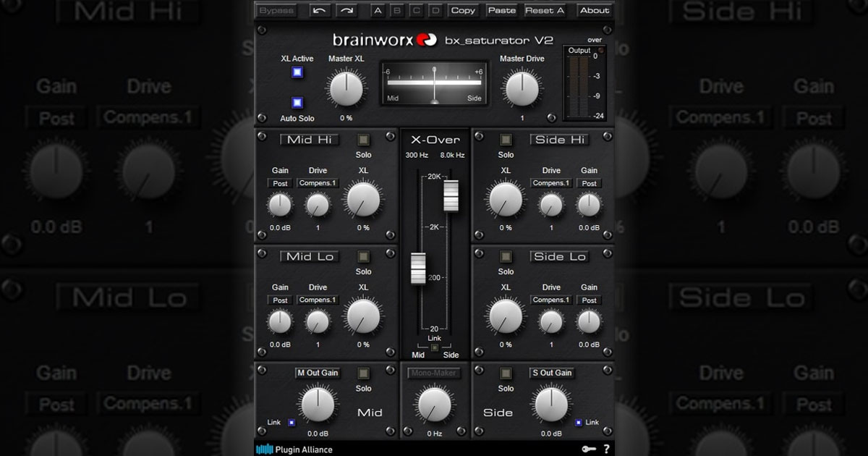Screen dimensions: 868x456
Task: Turn on Auto Solo
Action: 299,102
